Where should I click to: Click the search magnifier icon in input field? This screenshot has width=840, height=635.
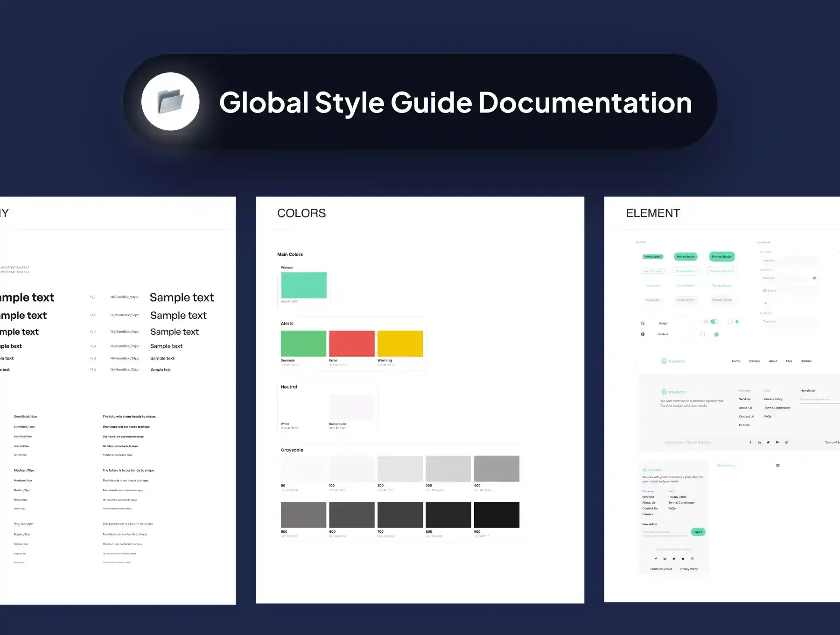click(x=765, y=291)
